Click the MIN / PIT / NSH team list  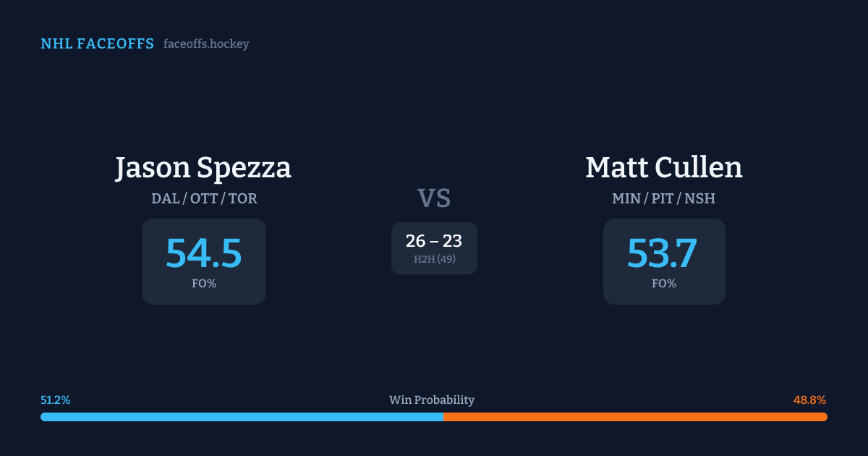coord(663,198)
